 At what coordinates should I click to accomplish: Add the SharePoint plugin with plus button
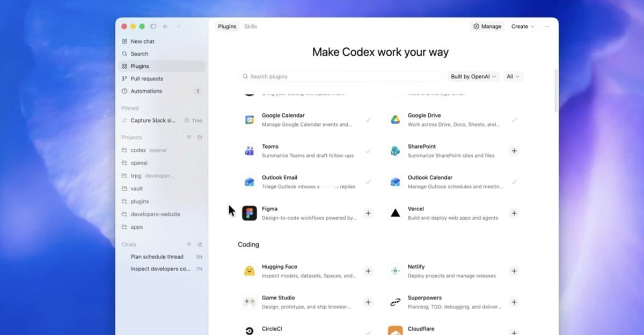(514, 150)
